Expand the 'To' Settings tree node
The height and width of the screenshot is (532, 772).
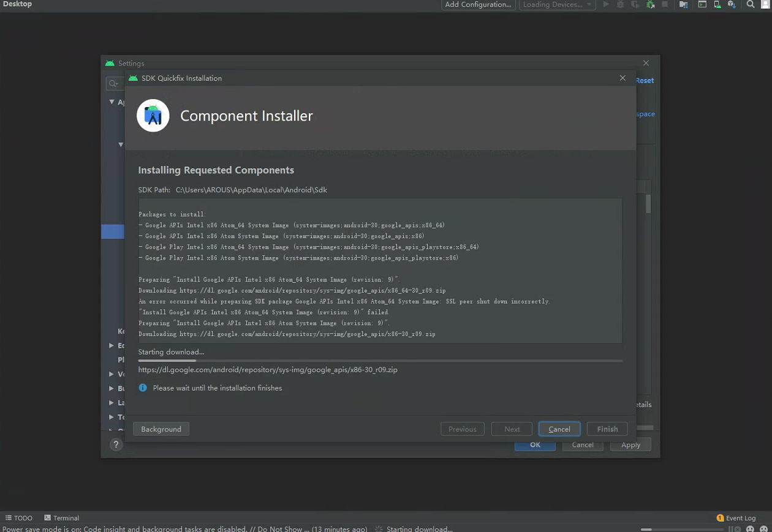pyautogui.click(x=112, y=417)
